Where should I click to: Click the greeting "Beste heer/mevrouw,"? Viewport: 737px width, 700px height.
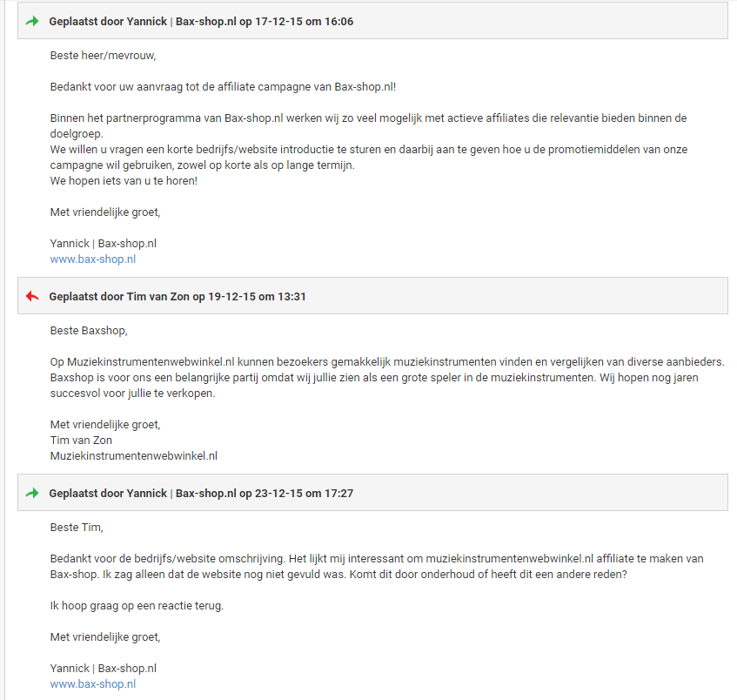click(103, 56)
